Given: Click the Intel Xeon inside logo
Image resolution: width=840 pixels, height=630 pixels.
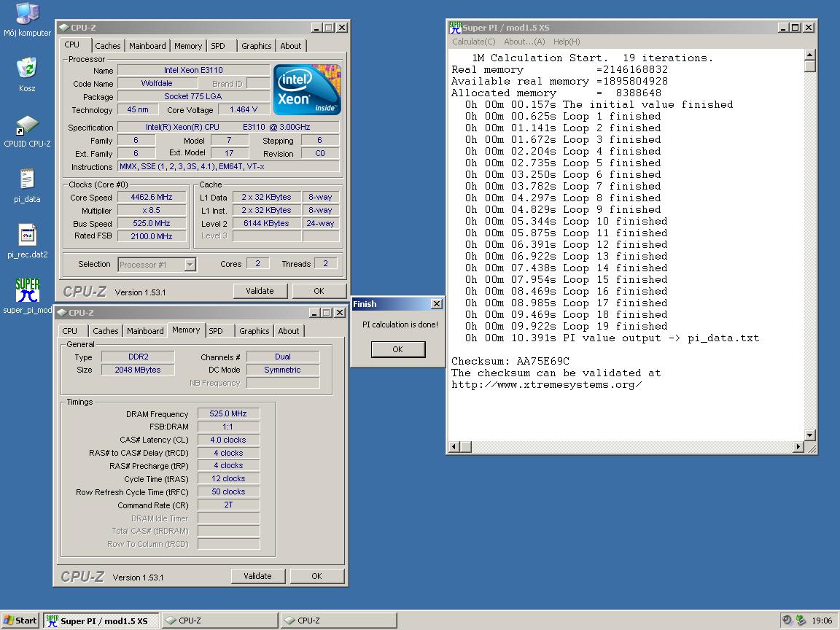Looking at the screenshot, I should (307, 90).
